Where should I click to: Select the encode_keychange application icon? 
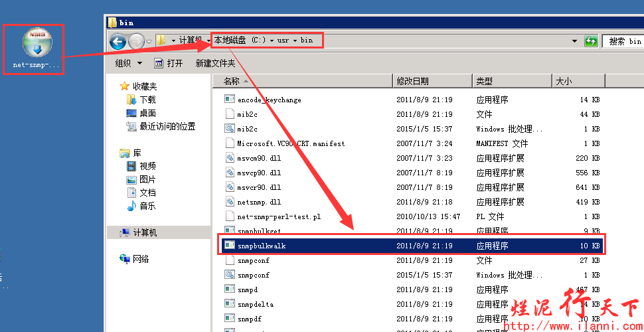click(x=230, y=100)
